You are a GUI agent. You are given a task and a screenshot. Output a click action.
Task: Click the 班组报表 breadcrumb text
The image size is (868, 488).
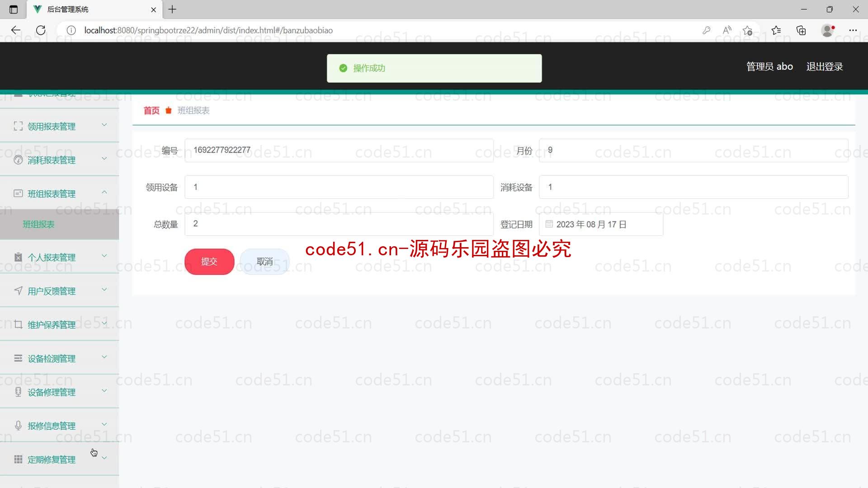193,110
